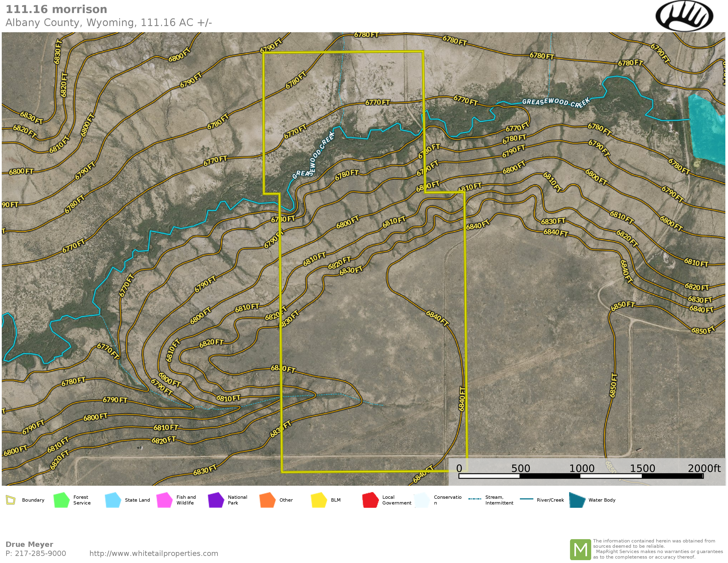This screenshot has width=728, height=563.
Task: Click the green MapRight M logo
Action: [580, 549]
